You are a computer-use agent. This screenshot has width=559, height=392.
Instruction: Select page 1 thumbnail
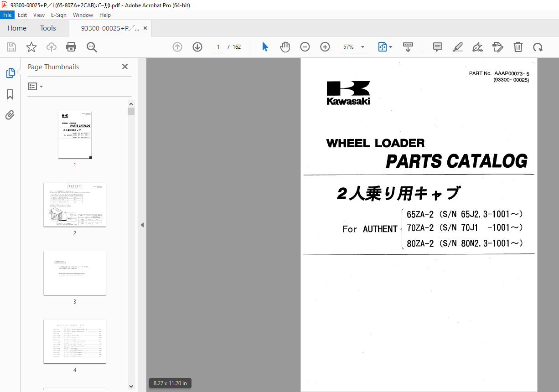pyautogui.click(x=75, y=134)
